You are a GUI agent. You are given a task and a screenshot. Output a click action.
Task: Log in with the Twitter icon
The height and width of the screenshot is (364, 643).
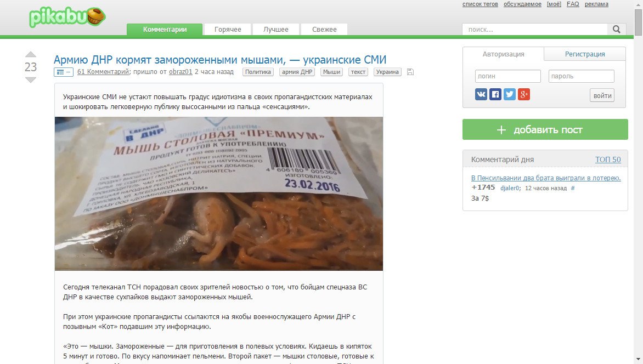(x=509, y=94)
